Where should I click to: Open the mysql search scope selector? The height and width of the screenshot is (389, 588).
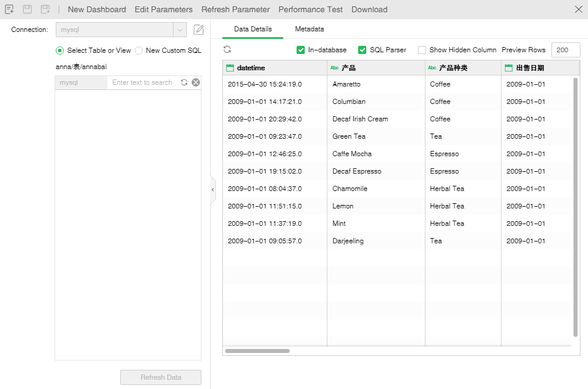(81, 82)
